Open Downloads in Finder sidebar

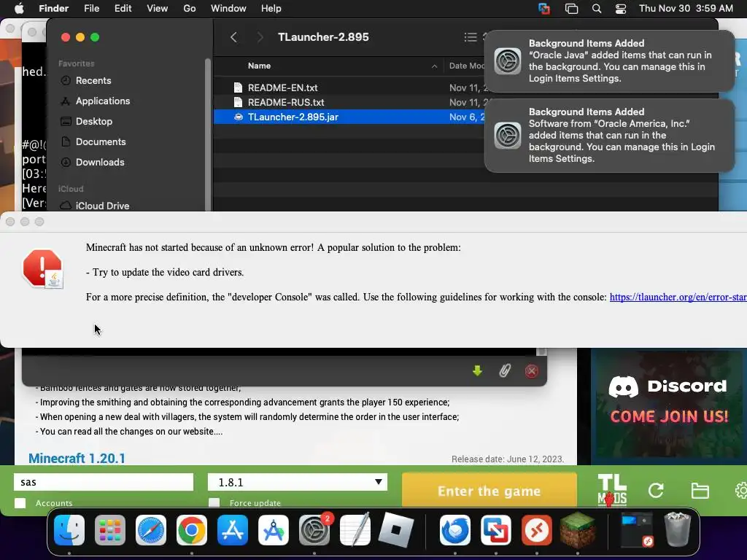tap(99, 163)
